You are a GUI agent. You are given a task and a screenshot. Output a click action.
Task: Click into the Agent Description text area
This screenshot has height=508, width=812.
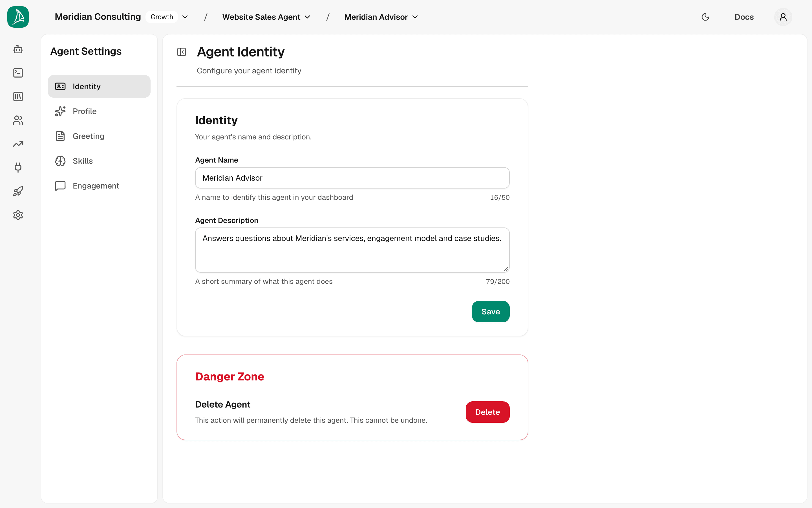tap(352, 250)
